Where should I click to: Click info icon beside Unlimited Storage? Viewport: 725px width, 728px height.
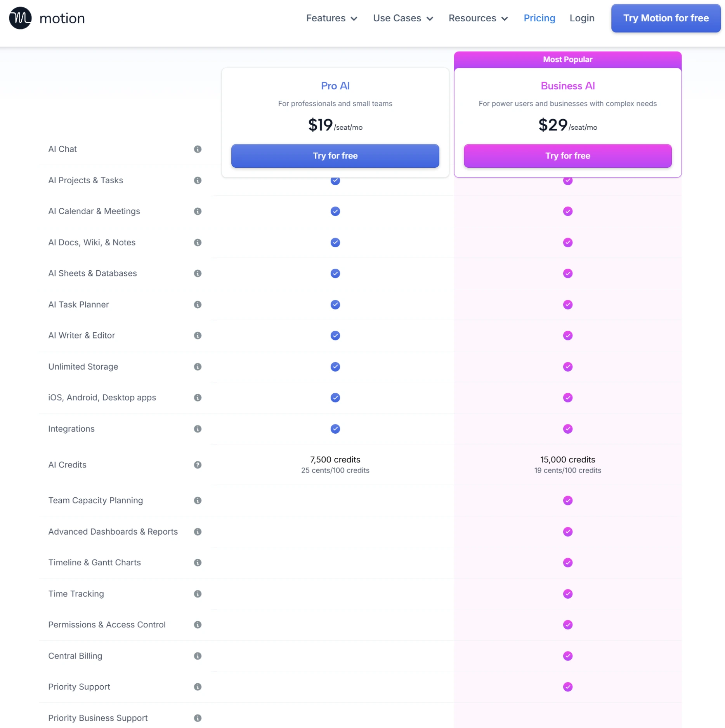[198, 367]
